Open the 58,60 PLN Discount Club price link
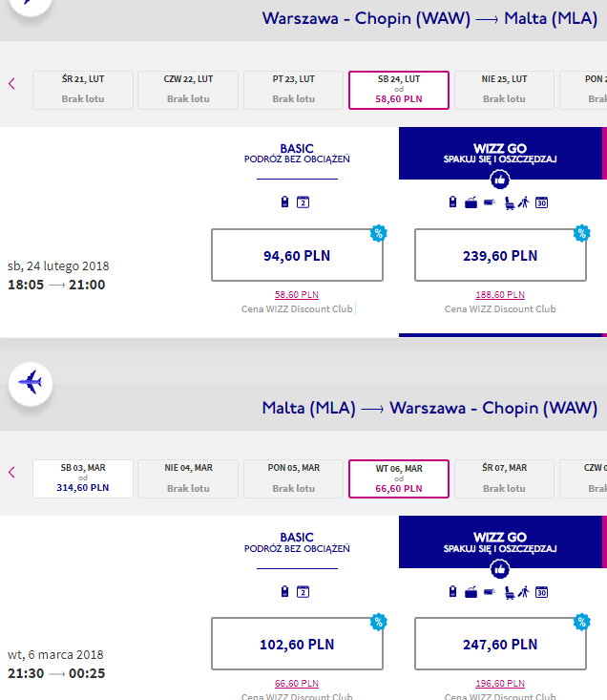The height and width of the screenshot is (700, 607). [297, 295]
